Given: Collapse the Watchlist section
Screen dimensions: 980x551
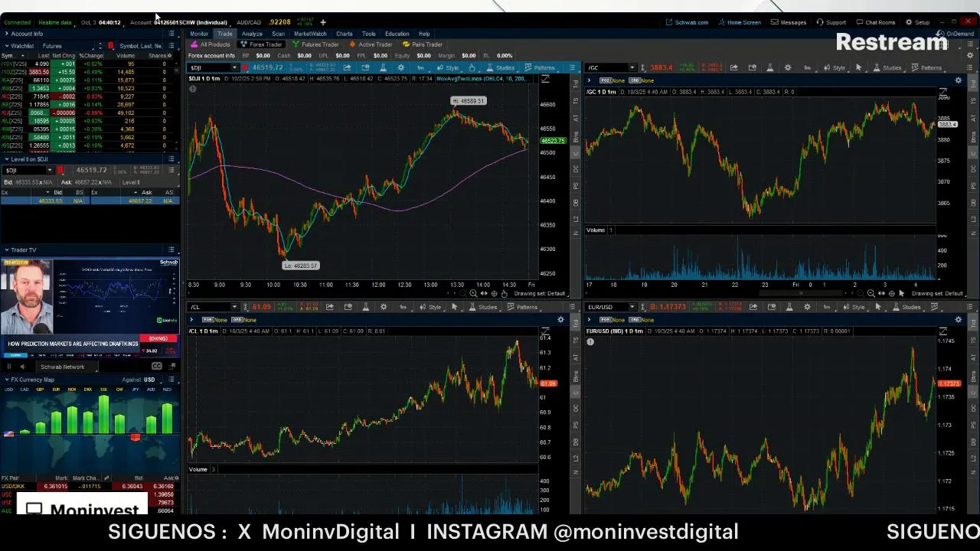Looking at the screenshot, I should [7, 46].
